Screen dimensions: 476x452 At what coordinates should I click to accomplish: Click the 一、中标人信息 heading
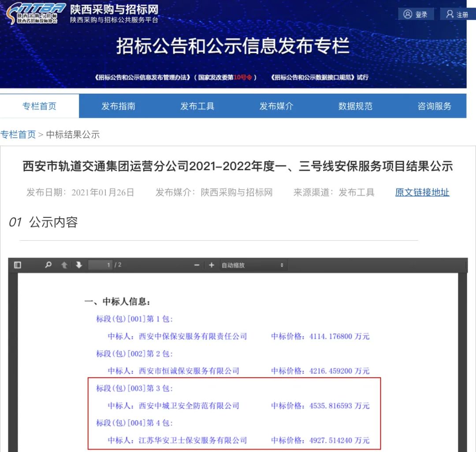pos(117,301)
